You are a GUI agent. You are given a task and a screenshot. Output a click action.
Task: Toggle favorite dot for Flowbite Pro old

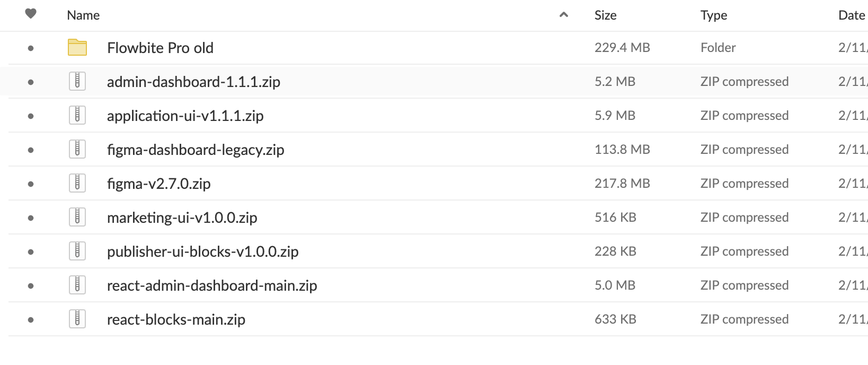[31, 48]
